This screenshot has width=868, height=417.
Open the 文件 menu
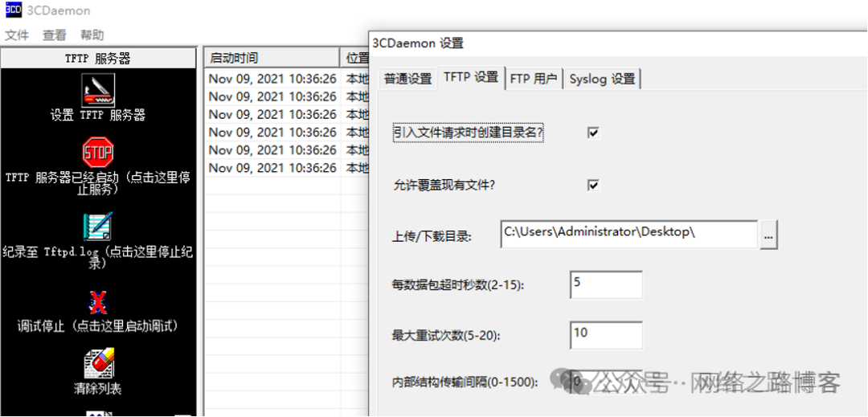17,35
